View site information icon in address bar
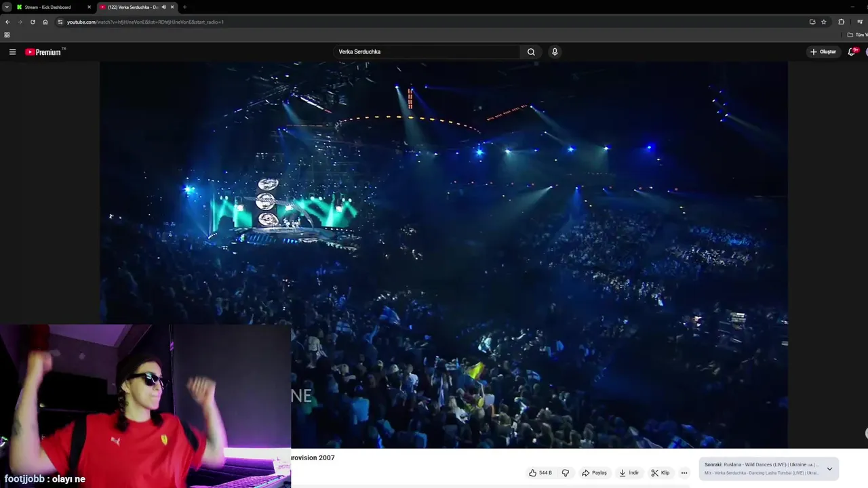868x488 pixels. (60, 22)
